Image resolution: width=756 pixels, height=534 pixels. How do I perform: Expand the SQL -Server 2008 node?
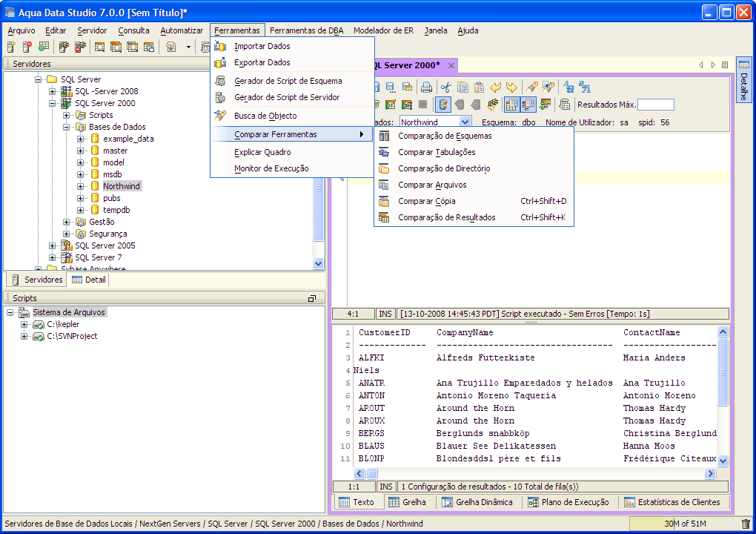[x=52, y=91]
